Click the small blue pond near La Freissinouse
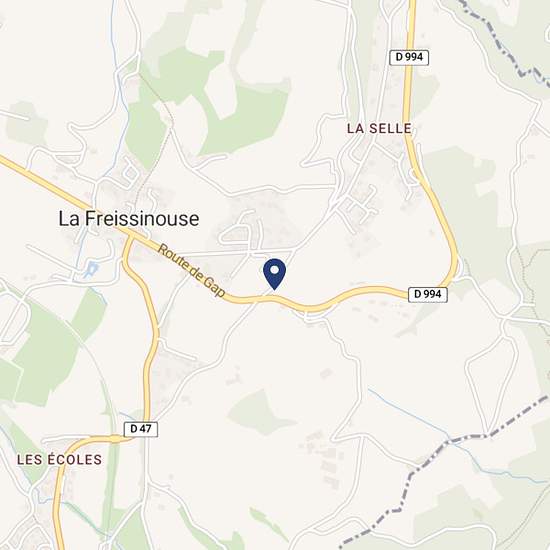Image resolution: width=550 pixels, height=550 pixels. click(x=90, y=269)
